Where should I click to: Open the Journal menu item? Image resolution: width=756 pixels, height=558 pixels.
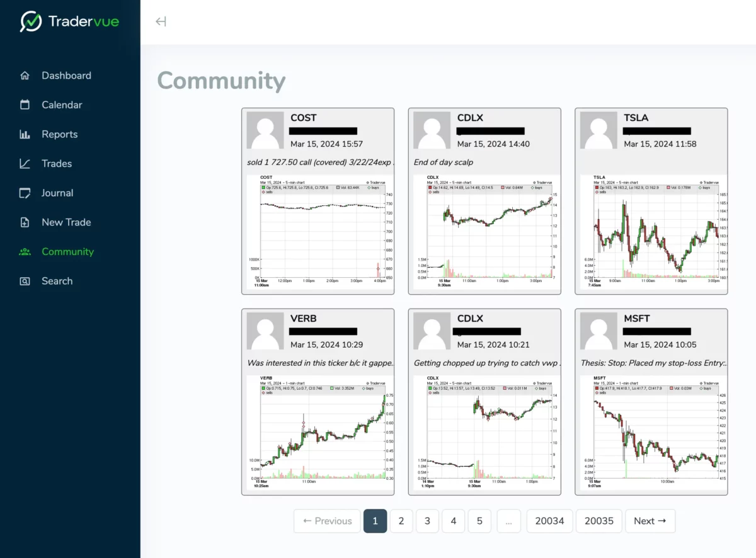[57, 193]
